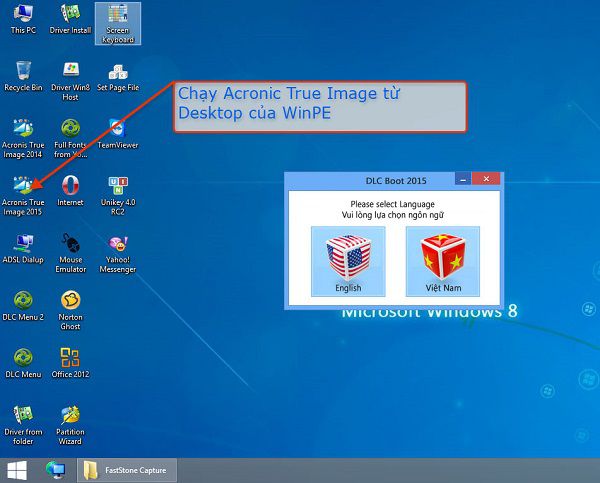This screenshot has height=483, width=600.
Task: Open Full Fonts from folder shortcut
Action: click(x=70, y=138)
